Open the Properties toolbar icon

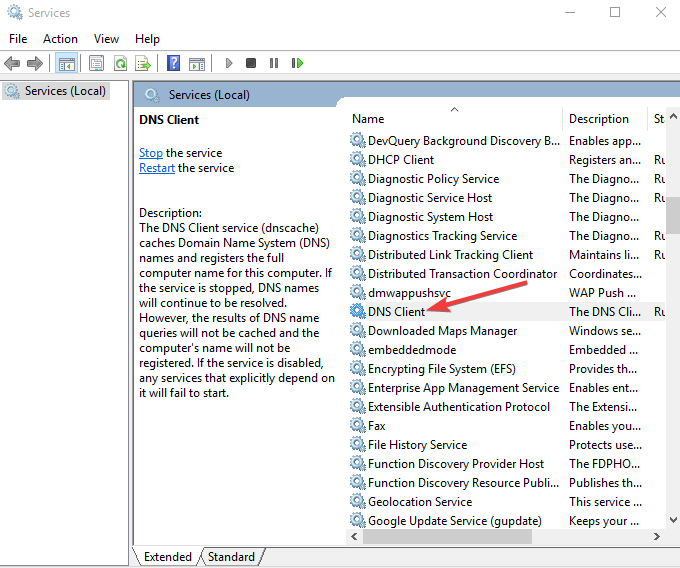point(96,63)
